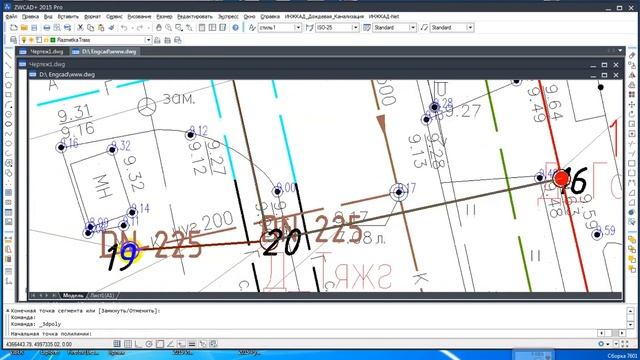Image resolution: width=640 pixels, height=360 pixels.
Task: Click the Paste clipboard icon
Action: [100, 27]
